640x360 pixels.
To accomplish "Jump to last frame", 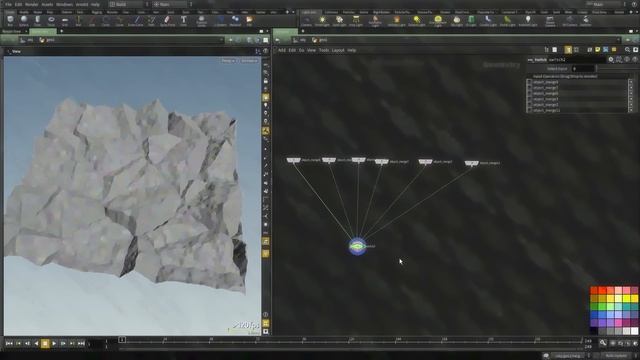I will [81, 344].
